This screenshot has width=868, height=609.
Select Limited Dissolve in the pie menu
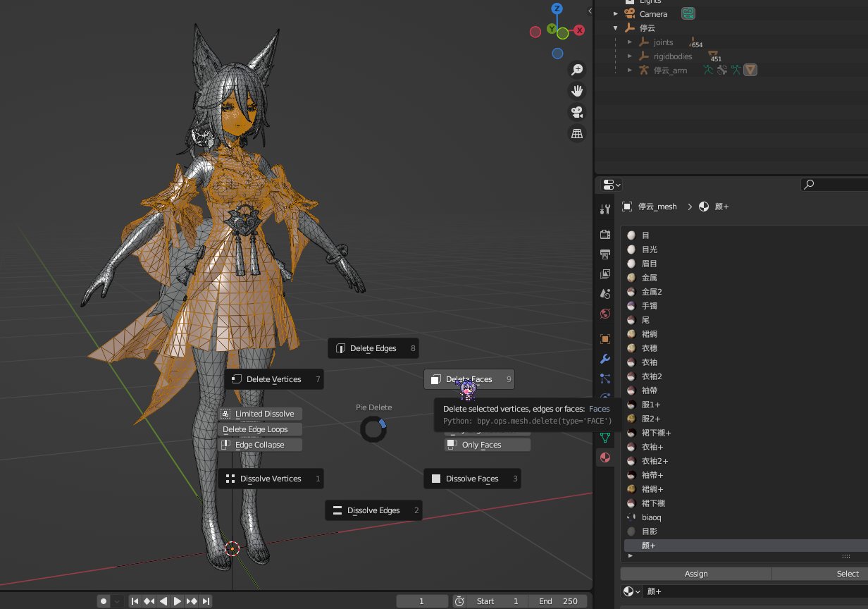259,414
